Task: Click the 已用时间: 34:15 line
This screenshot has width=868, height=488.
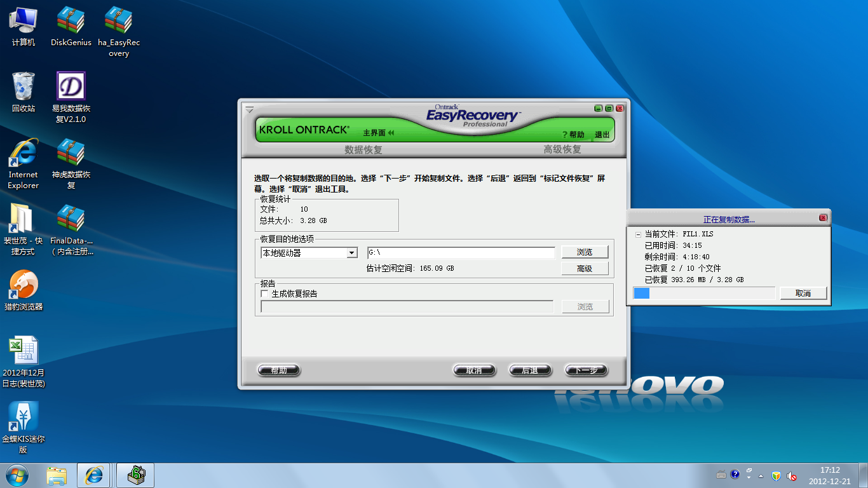Action: [x=673, y=245]
